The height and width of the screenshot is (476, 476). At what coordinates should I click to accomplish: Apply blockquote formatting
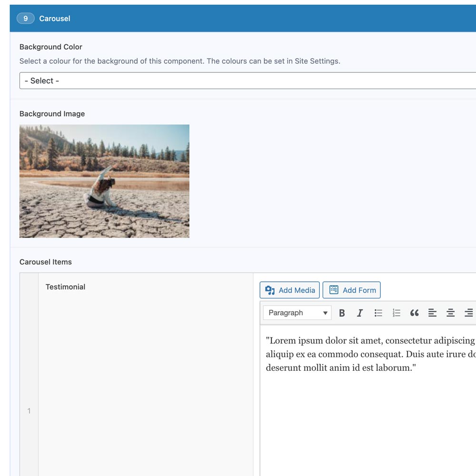[415, 313]
